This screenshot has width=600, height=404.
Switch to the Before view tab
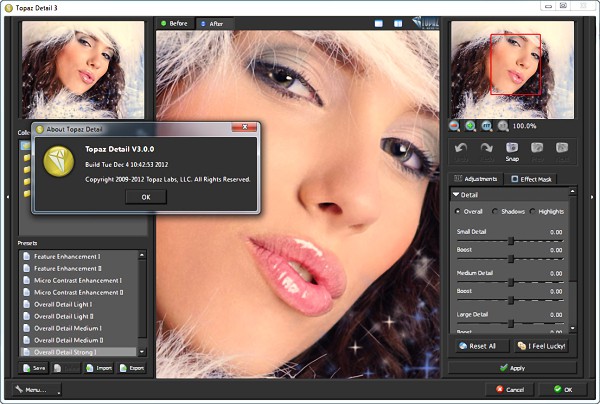[x=175, y=22]
